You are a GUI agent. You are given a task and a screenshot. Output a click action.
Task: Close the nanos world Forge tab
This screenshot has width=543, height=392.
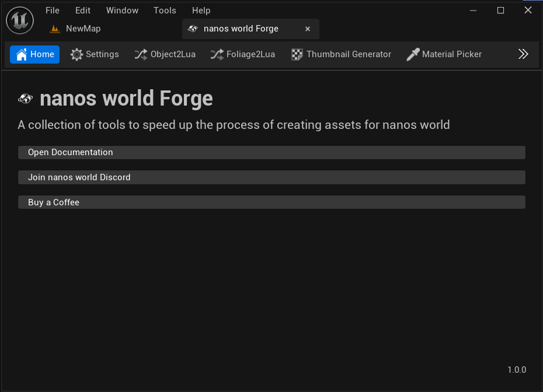pyautogui.click(x=308, y=29)
